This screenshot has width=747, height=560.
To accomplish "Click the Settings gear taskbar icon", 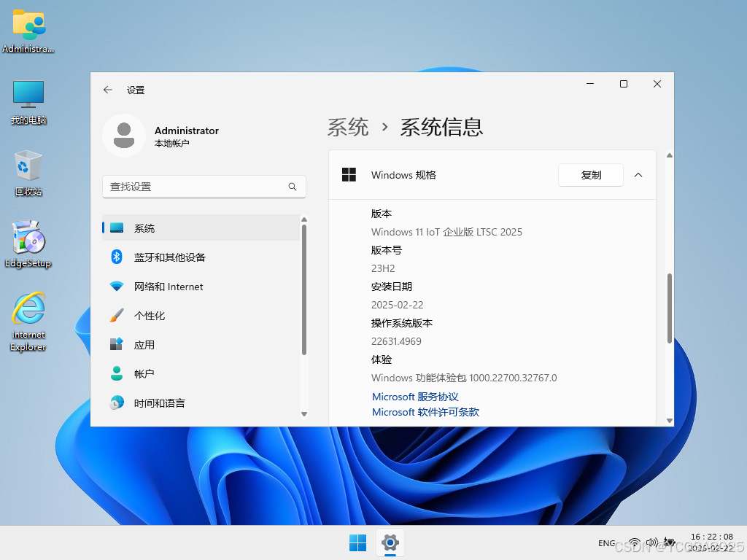I will point(390,542).
